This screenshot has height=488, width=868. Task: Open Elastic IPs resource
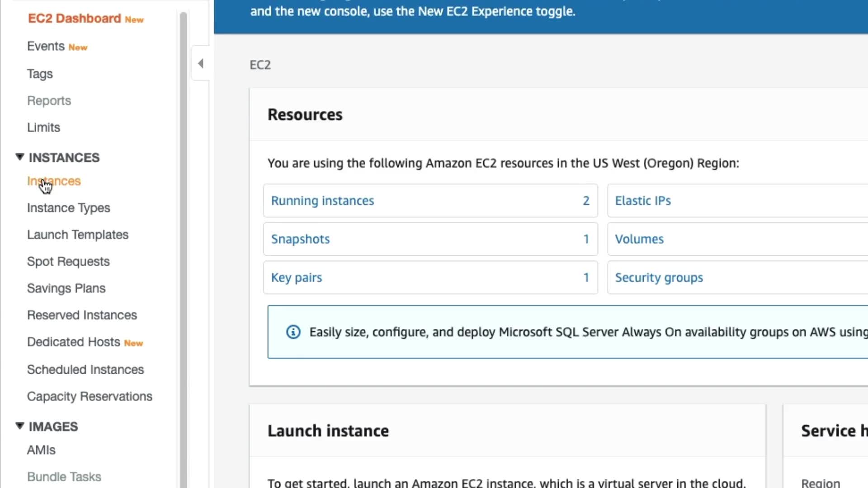click(x=642, y=201)
